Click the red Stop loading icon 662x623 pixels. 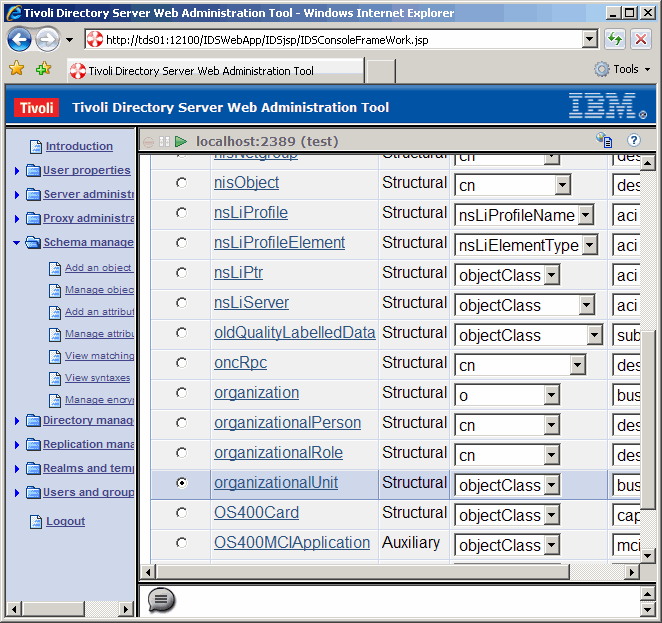(x=640, y=40)
